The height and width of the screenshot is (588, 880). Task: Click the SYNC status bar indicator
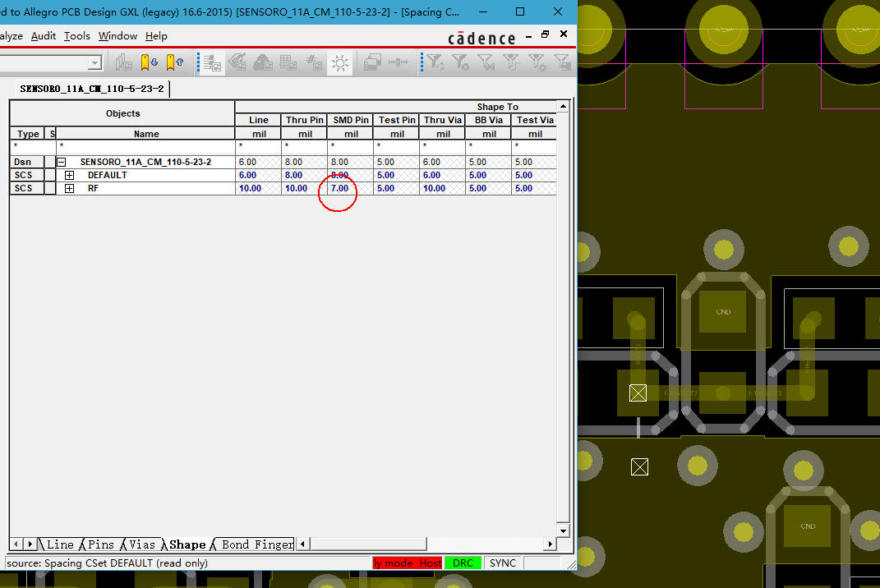[x=502, y=563]
